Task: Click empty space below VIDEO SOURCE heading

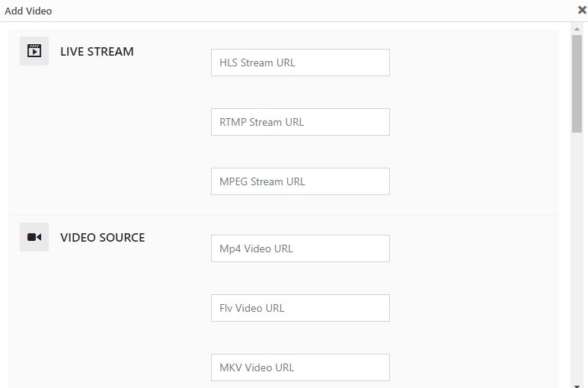Action: [102, 308]
